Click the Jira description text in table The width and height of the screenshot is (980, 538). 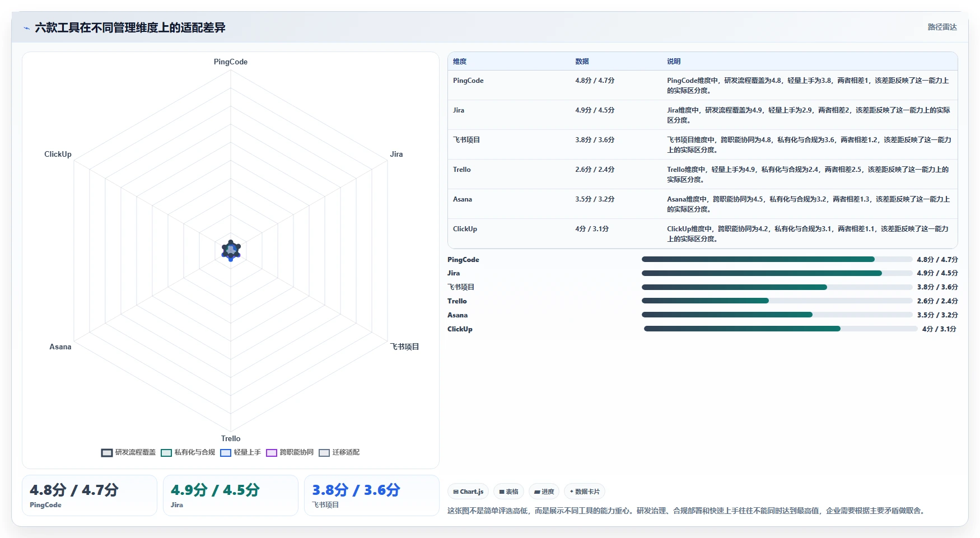808,115
